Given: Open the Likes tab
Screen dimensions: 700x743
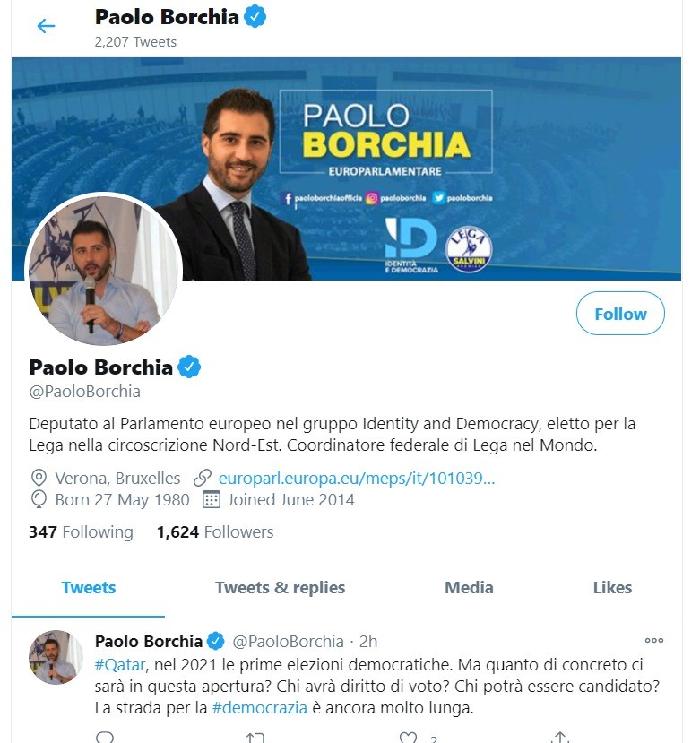Looking at the screenshot, I should 612,588.
